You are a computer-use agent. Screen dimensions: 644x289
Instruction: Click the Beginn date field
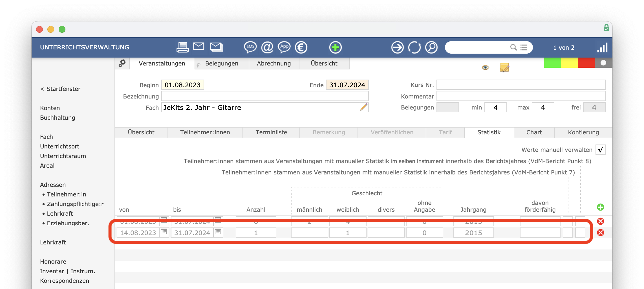point(183,85)
